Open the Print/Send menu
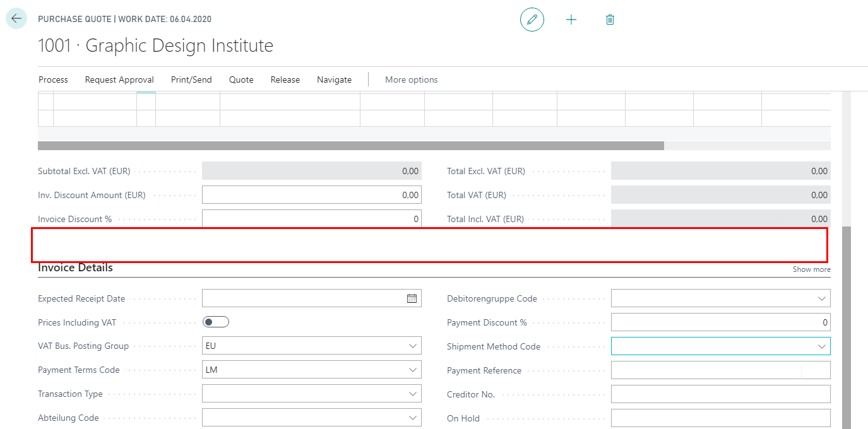Screen dimensions: 868x429 (191, 79)
